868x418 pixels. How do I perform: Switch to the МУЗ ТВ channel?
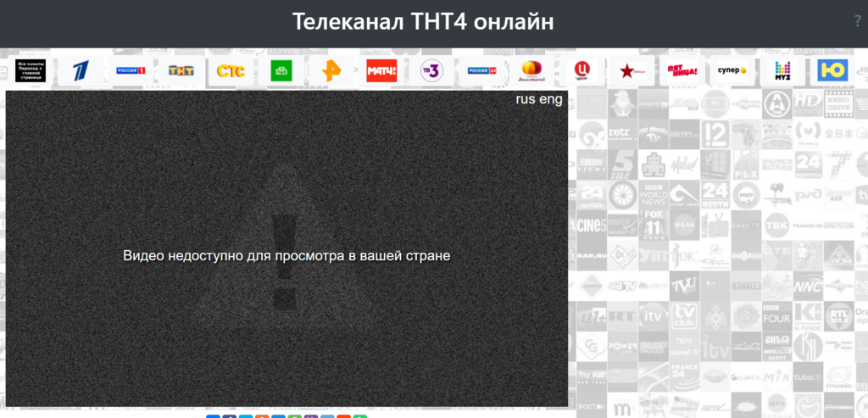click(782, 71)
